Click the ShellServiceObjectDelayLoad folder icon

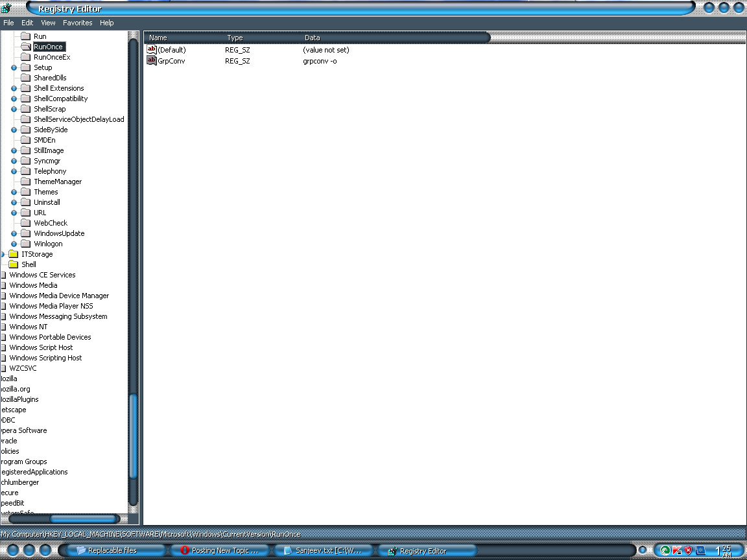pyautogui.click(x=26, y=119)
